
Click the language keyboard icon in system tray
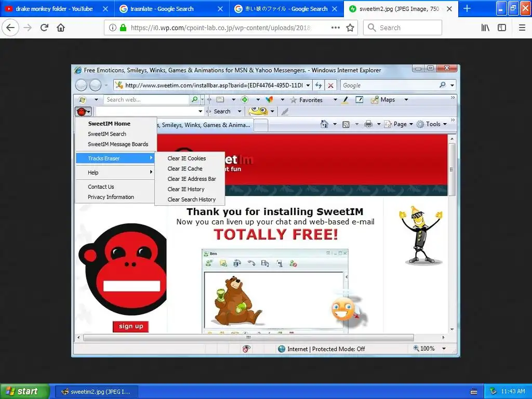coord(474,392)
